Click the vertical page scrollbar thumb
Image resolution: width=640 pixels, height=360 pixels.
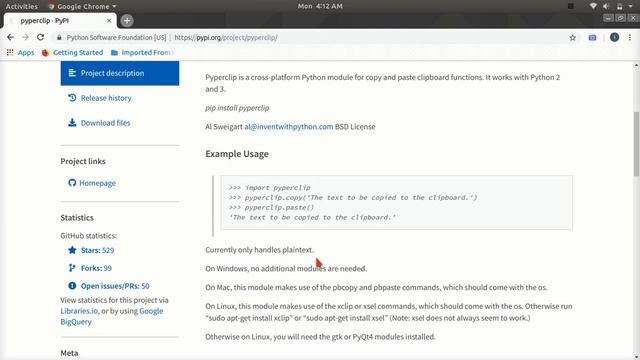pos(636,144)
